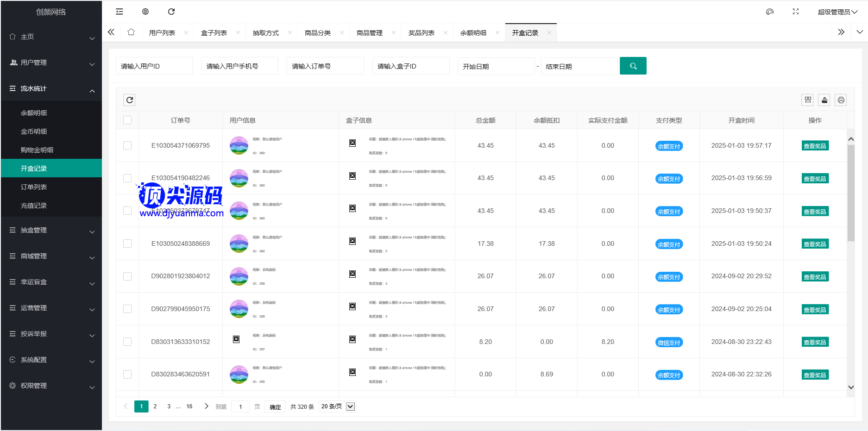Print the table using printer icon

tap(841, 100)
